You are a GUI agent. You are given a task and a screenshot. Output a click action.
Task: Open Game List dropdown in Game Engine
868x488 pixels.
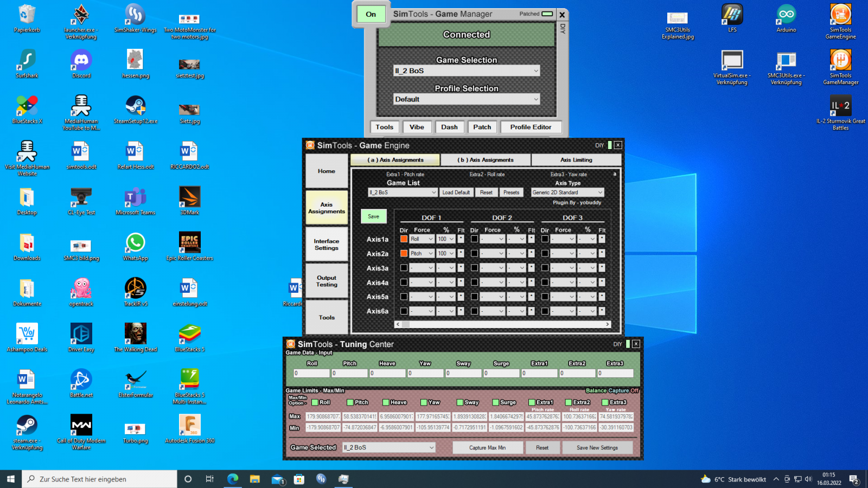coord(403,192)
